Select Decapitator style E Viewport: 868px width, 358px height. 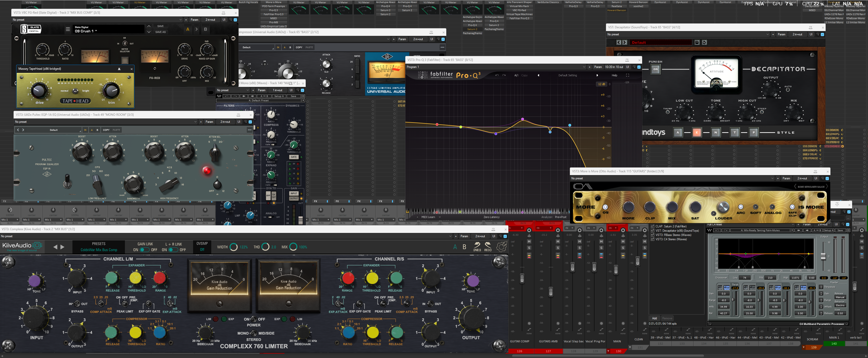coord(697,133)
